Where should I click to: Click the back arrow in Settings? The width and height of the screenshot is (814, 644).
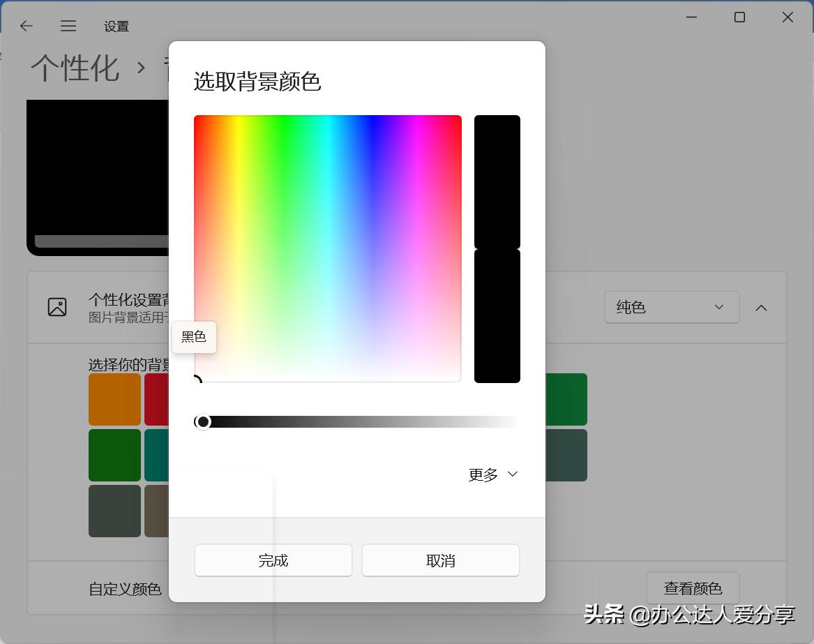coord(26,26)
